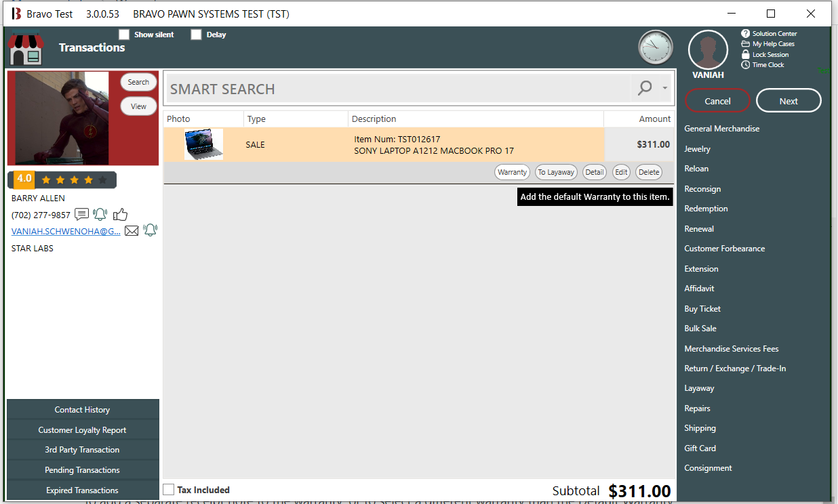Click the Item Num: TST012617 text

pyautogui.click(x=397, y=140)
